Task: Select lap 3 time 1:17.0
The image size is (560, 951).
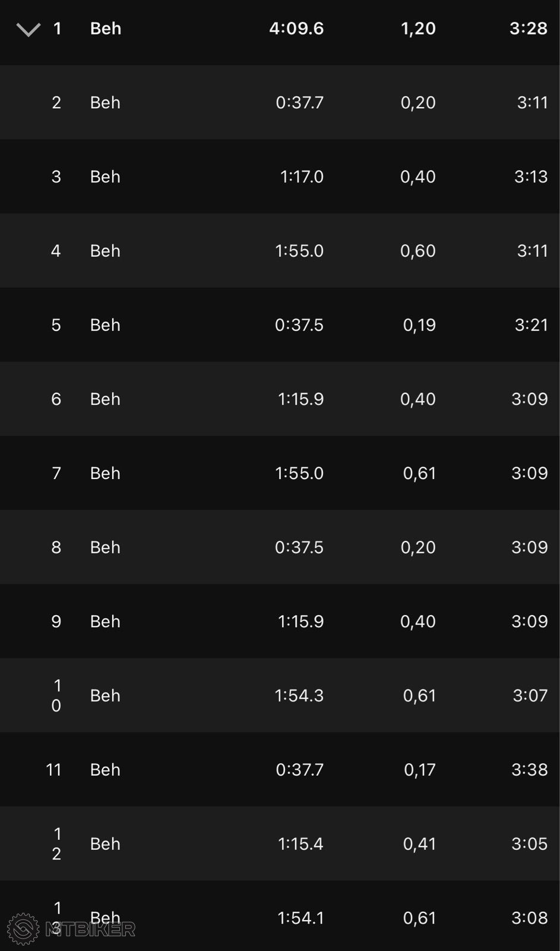Action: (x=302, y=177)
